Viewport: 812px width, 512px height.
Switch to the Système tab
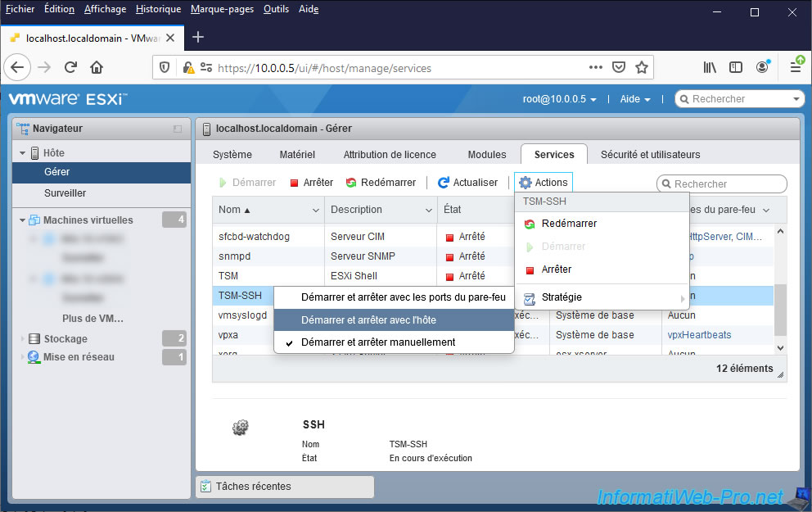tap(232, 155)
